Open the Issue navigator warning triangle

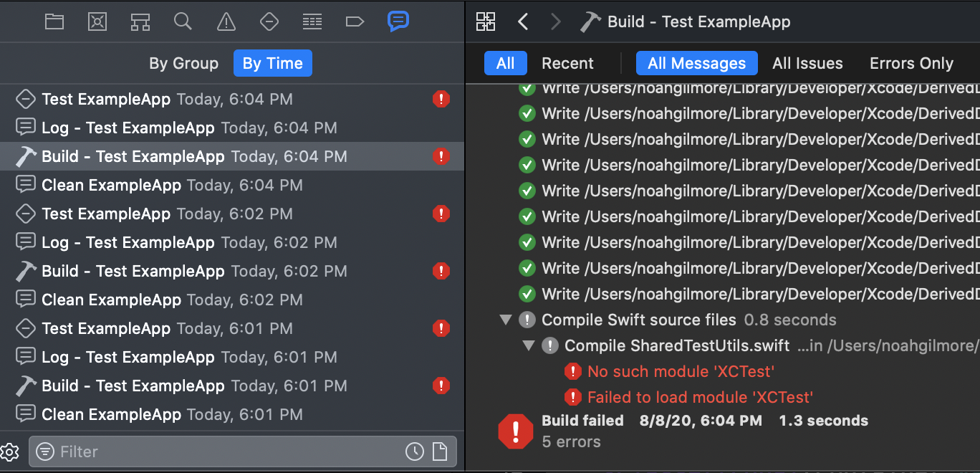(226, 21)
